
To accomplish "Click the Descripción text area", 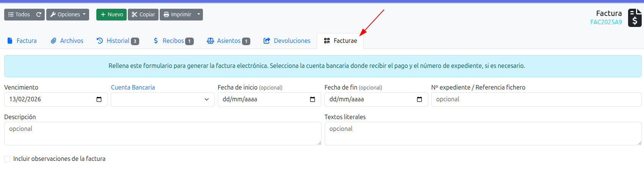I will click(163, 134).
